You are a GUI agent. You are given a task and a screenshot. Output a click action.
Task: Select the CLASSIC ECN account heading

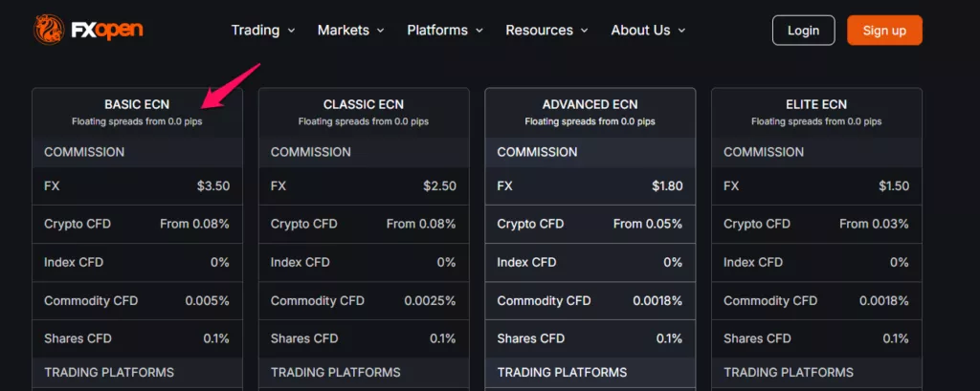point(364,105)
